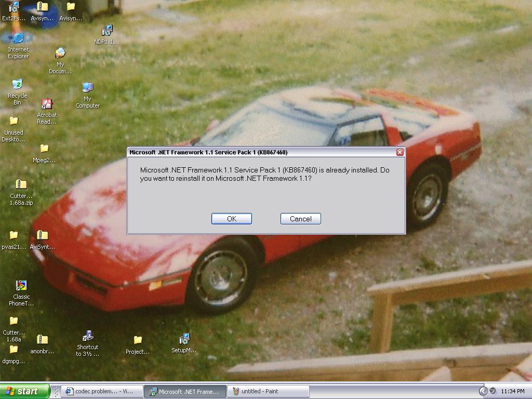Select the Cutter 1.68a folder icon

pyautogui.click(x=14, y=329)
